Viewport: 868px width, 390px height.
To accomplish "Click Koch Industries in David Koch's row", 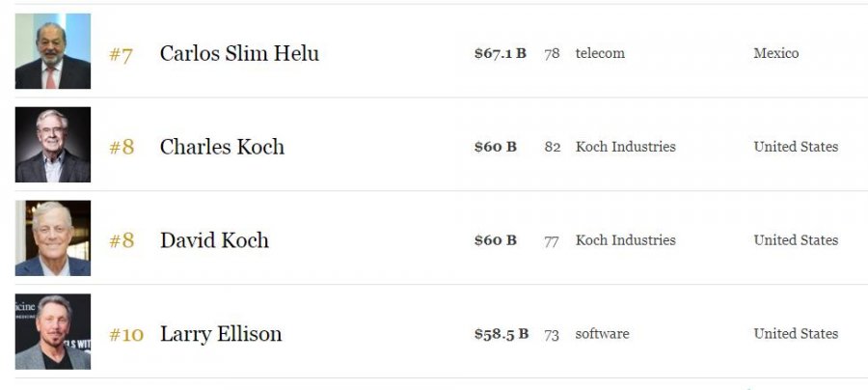I will tap(626, 240).
